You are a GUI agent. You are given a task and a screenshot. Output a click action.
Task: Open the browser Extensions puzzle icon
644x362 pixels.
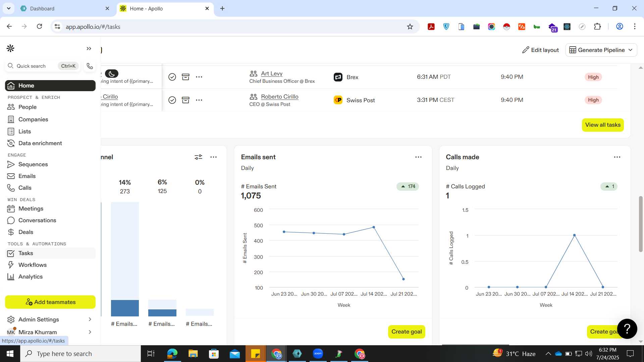point(597,26)
